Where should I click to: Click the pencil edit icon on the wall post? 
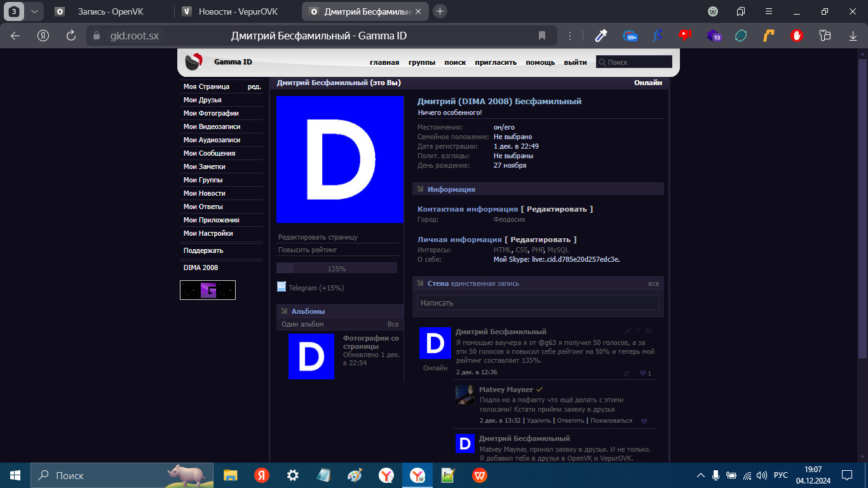coord(628,331)
